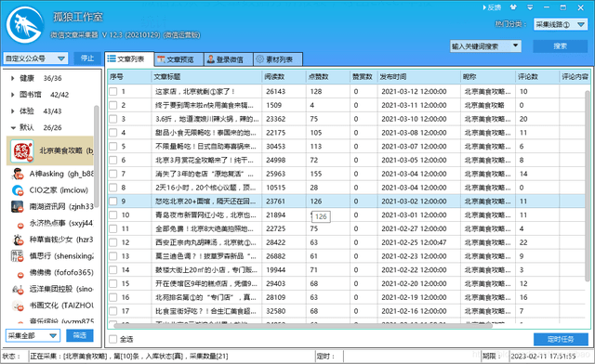Click the 停止 stop button
The width and height of the screenshot is (595, 364).
click(87, 58)
